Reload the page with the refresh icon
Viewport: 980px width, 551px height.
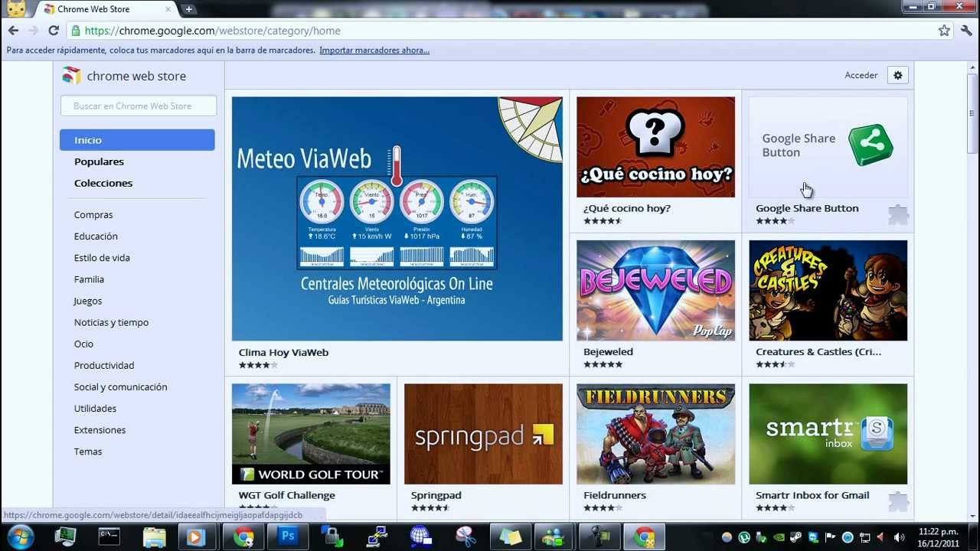pyautogui.click(x=54, y=31)
